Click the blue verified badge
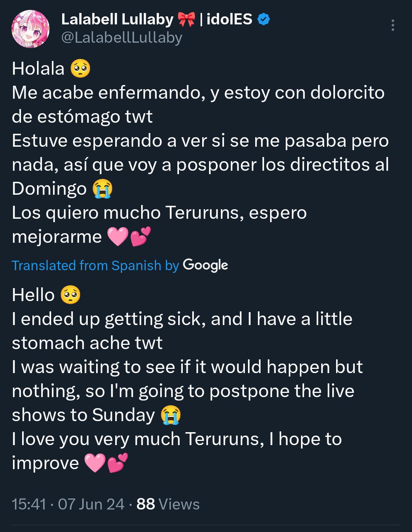The image size is (412, 532). (264, 19)
